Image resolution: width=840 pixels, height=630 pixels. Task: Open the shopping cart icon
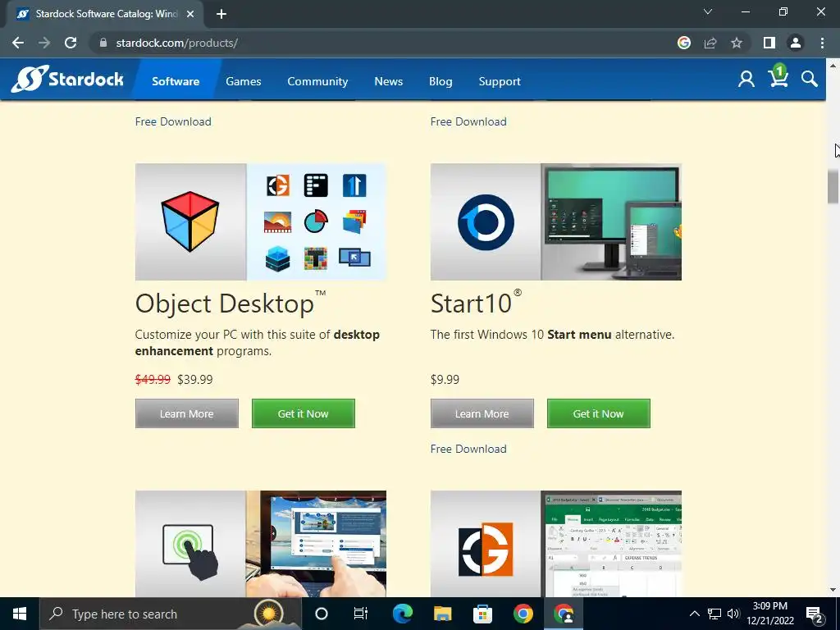point(778,77)
